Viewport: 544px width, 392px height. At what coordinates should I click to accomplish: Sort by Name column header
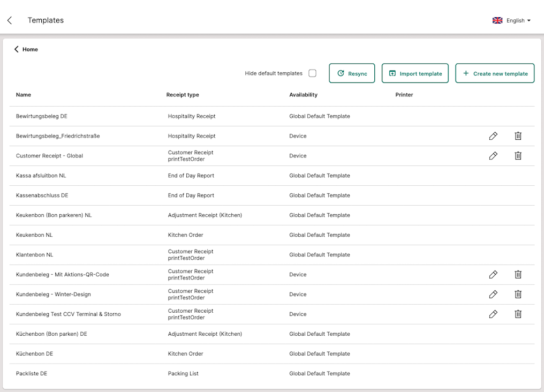24,95
